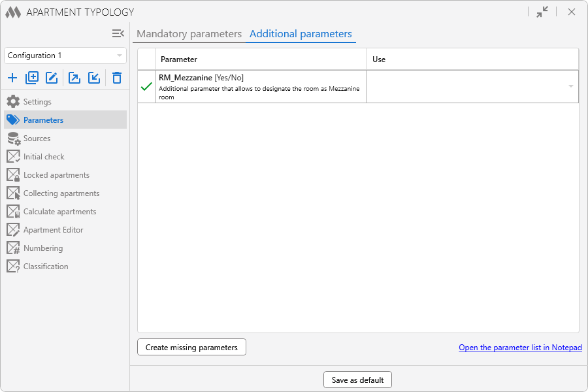Switch to the Mandatory parameters tab
588x392 pixels.
click(x=189, y=34)
